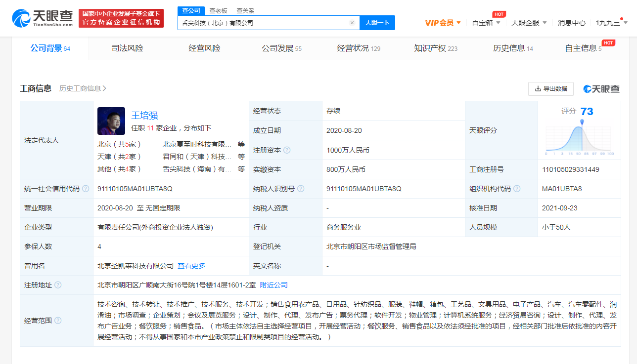Click the 天眼评分 score chart
The height and width of the screenshot is (364, 637).
click(579, 137)
